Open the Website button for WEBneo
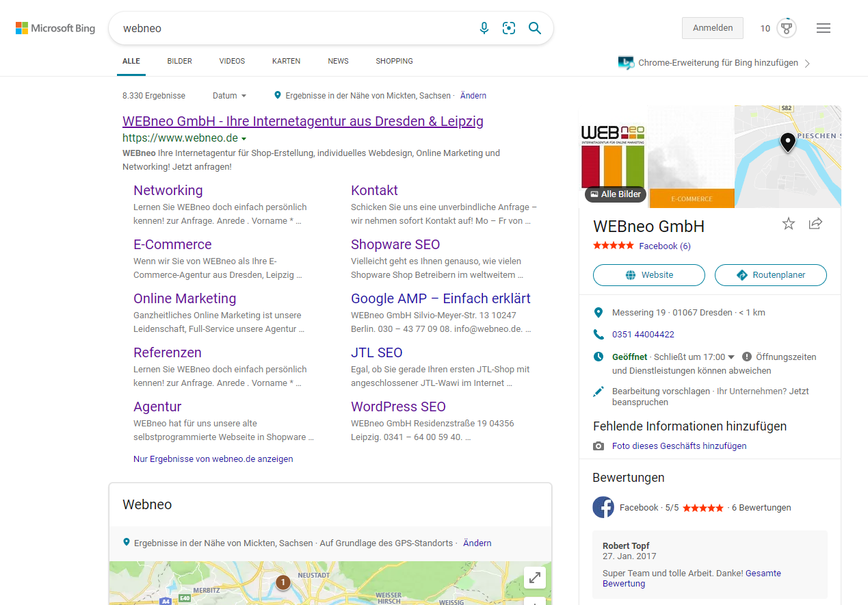868x605 pixels. tap(649, 275)
